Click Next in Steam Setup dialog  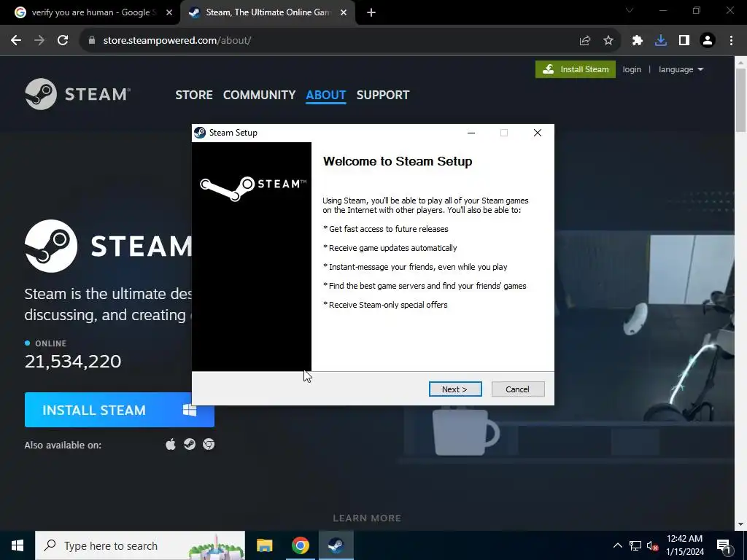[455, 389]
